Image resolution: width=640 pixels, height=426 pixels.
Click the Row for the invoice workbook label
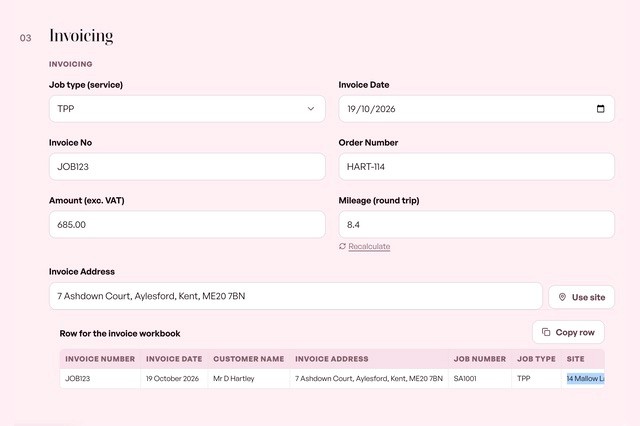click(120, 333)
